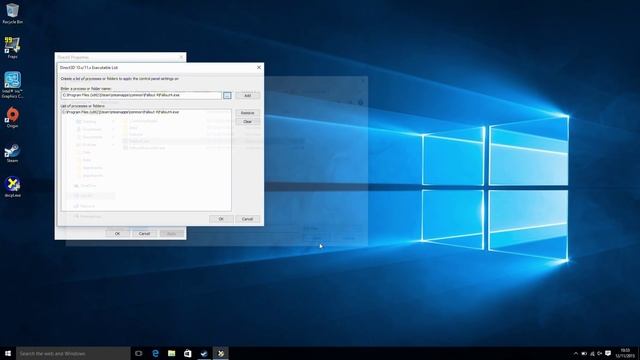Open the Action Center notifications icon
640x360 pixels.
(608, 353)
